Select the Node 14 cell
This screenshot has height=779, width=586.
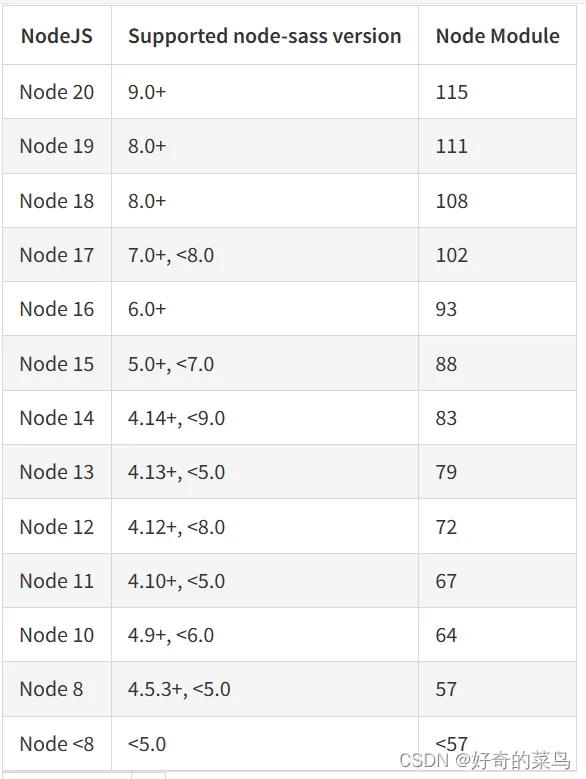57,418
